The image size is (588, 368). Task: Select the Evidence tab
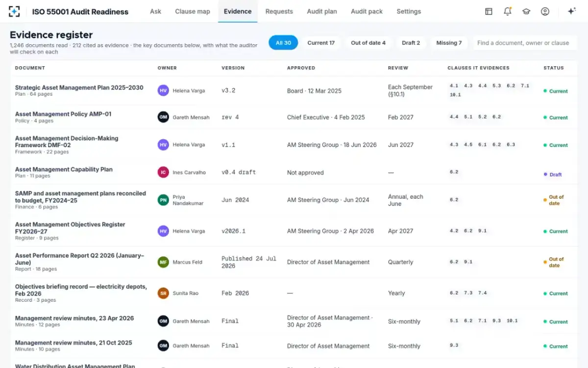(238, 11)
